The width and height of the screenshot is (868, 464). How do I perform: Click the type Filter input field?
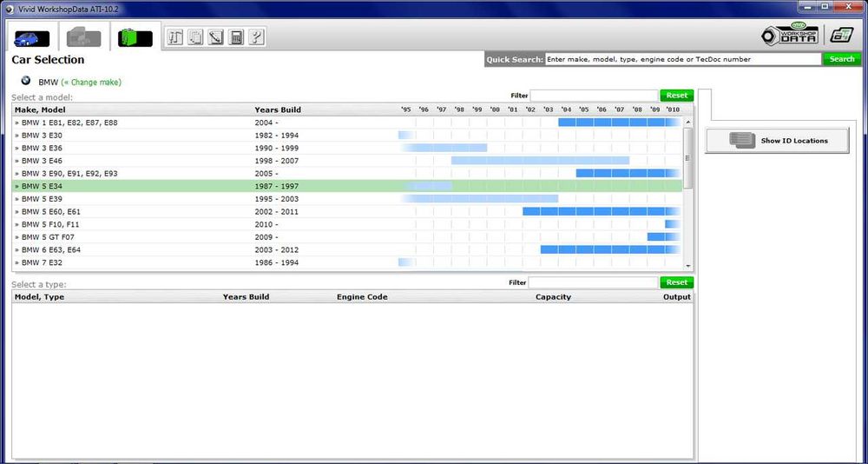tap(593, 282)
